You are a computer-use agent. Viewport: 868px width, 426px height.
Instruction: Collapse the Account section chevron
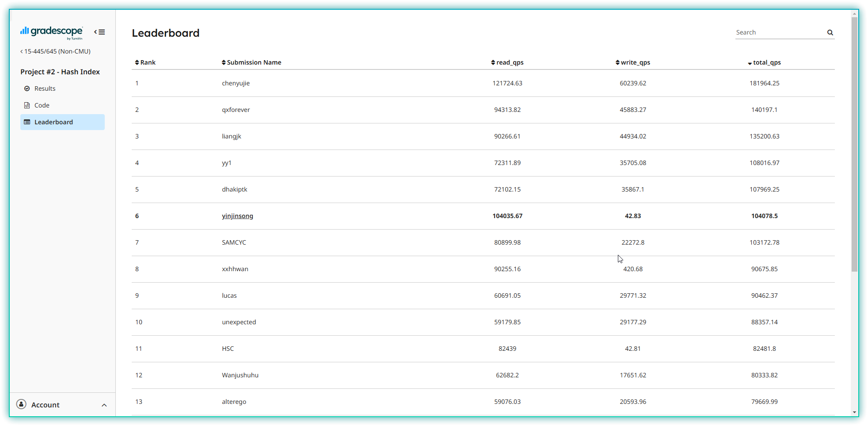click(x=104, y=405)
